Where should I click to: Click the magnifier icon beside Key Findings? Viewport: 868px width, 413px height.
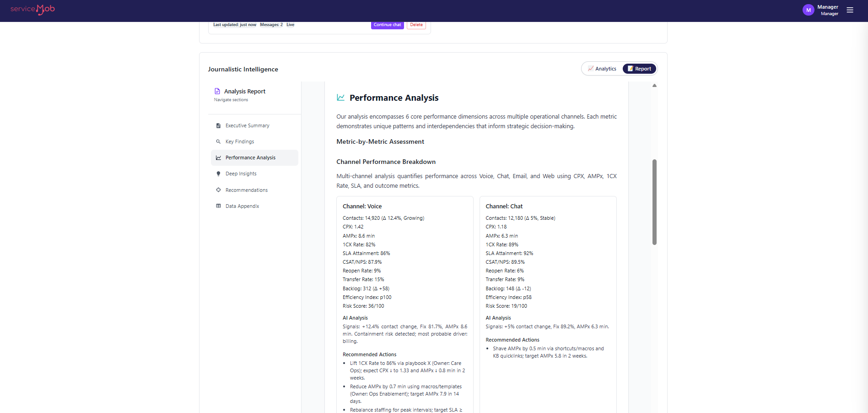click(x=219, y=141)
